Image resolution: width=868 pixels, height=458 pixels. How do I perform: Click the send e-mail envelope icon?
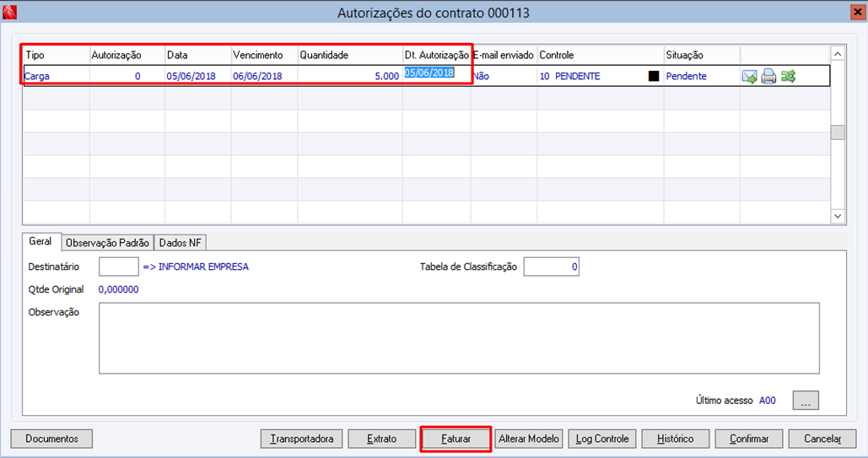tap(749, 77)
